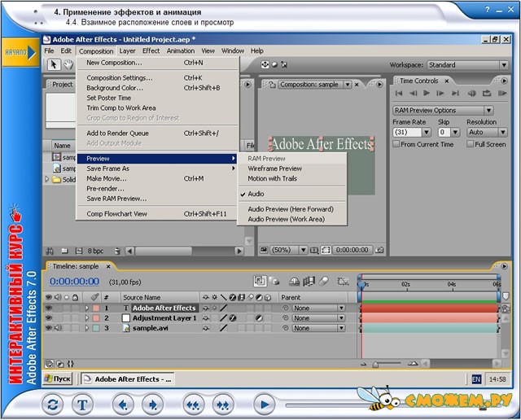Screen dimensions: 521x420
Task: Click the RAM Preview icon in Time Controls
Action: (502, 94)
